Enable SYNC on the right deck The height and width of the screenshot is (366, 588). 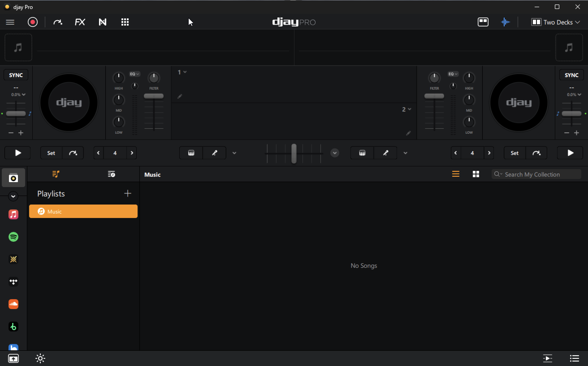[x=571, y=75]
